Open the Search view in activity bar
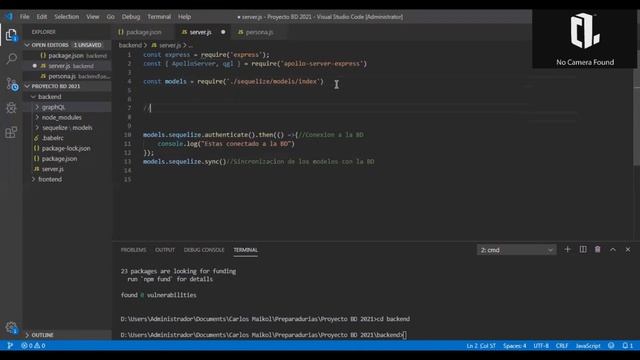The image size is (640, 360). coord(11,59)
